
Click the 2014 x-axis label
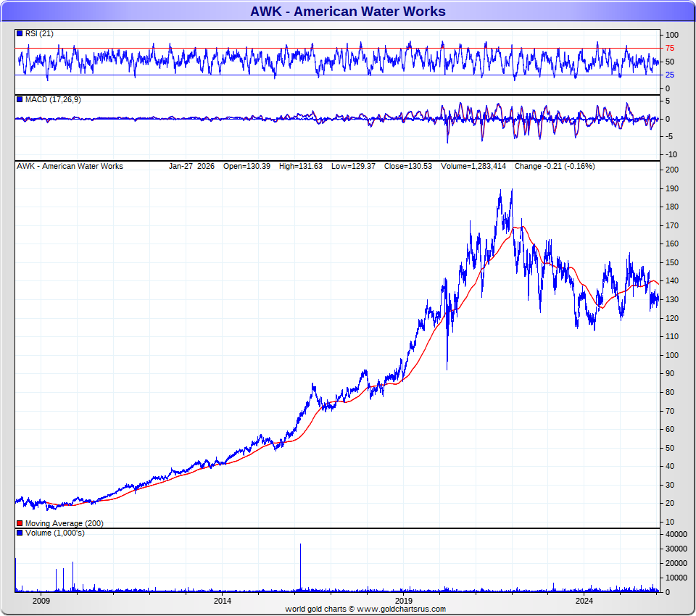[223, 601]
